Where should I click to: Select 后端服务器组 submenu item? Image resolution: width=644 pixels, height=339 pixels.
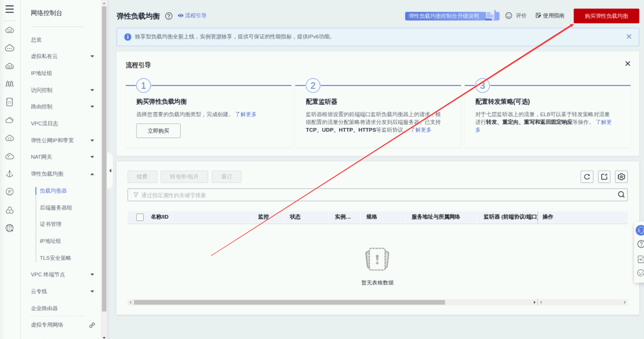56,208
